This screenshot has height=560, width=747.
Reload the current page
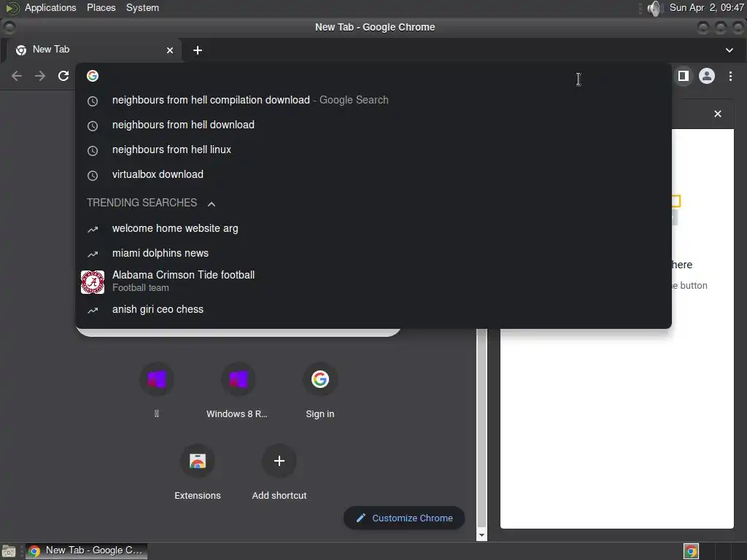click(63, 76)
